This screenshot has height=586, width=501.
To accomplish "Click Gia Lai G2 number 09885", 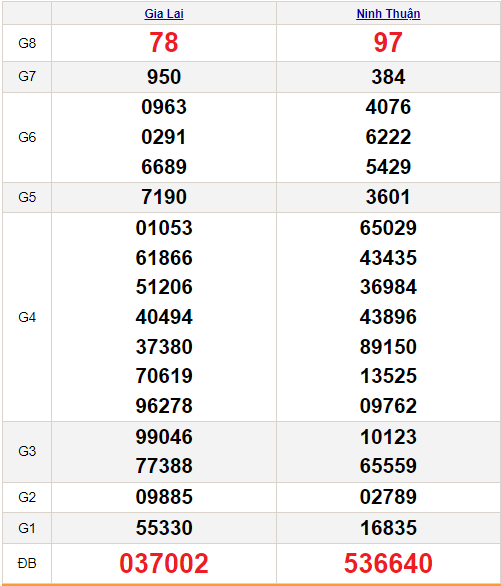I will pyautogui.click(x=164, y=497).
